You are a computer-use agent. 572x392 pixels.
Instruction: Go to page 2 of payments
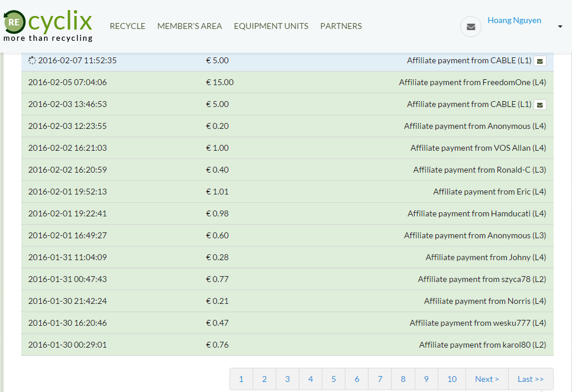(264, 379)
